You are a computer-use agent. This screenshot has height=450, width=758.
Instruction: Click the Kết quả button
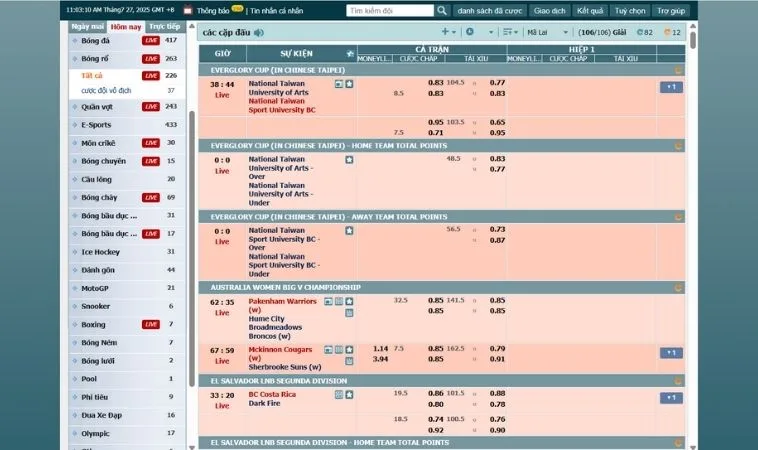coord(590,11)
